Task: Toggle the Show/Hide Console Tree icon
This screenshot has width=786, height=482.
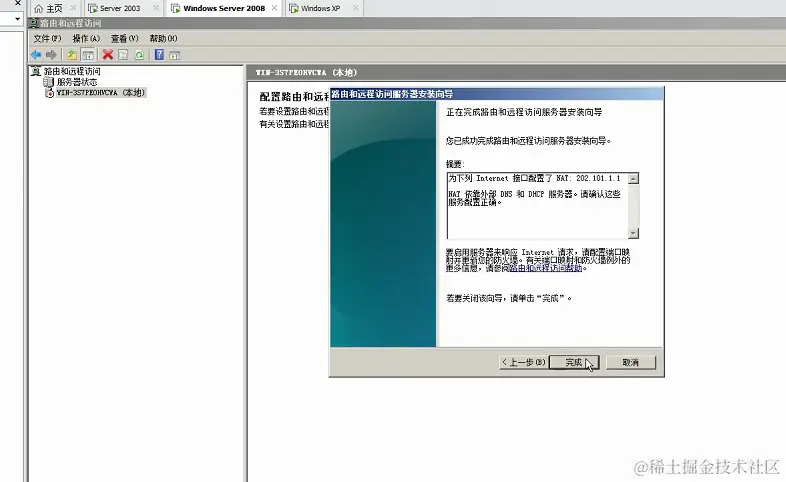Action: 88,55
